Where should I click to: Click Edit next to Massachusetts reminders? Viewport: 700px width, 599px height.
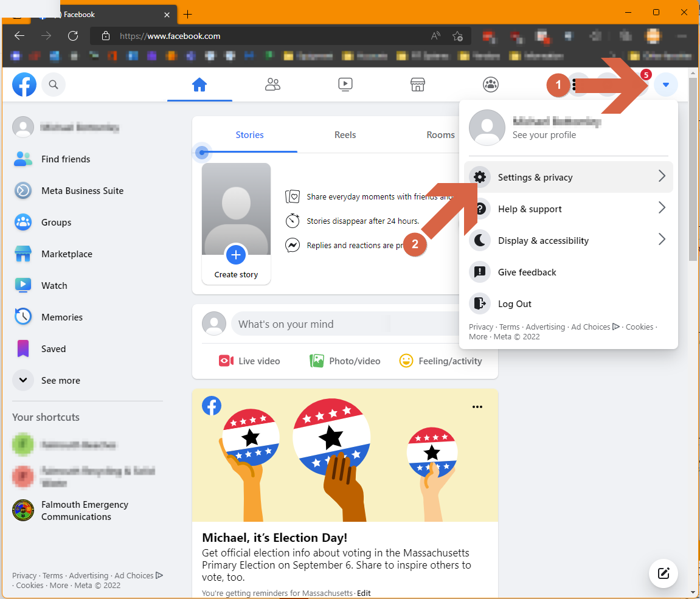[x=364, y=593]
